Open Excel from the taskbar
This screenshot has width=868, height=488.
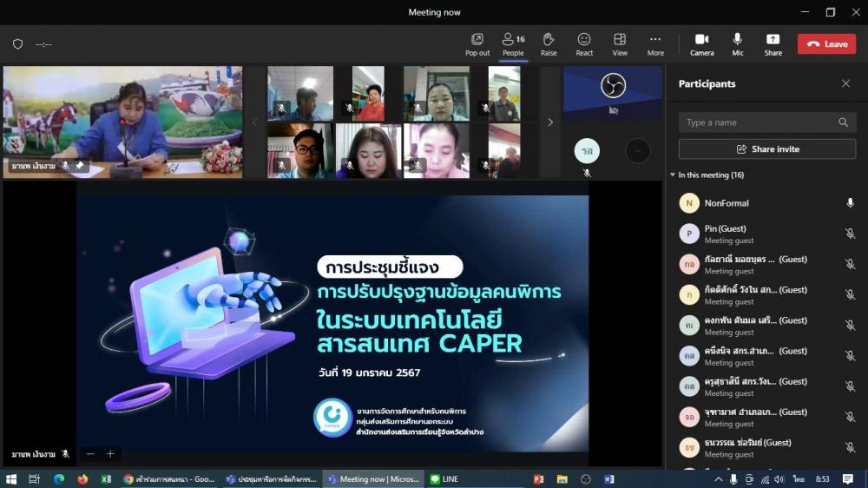pyautogui.click(x=106, y=479)
